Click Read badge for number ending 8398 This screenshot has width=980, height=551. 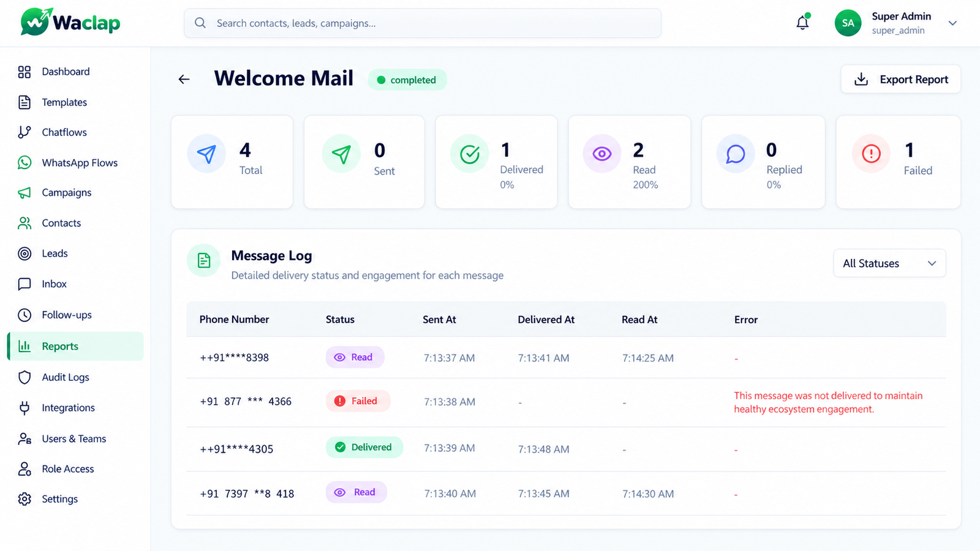tap(355, 358)
